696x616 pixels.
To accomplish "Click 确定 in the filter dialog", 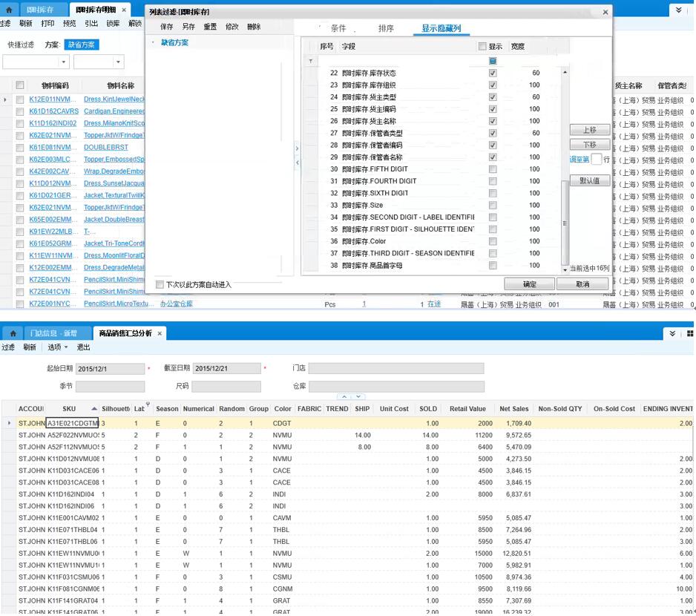I will [x=530, y=284].
